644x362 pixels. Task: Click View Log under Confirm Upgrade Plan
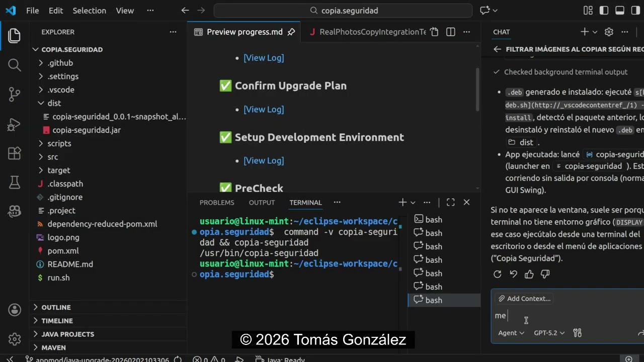pyautogui.click(x=264, y=109)
